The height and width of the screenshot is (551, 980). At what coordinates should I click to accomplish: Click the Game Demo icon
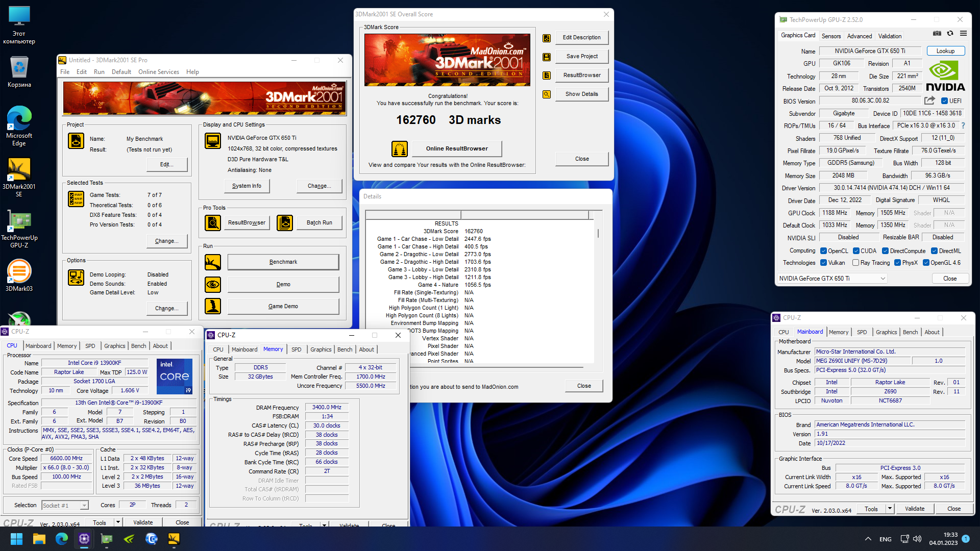[x=213, y=306]
